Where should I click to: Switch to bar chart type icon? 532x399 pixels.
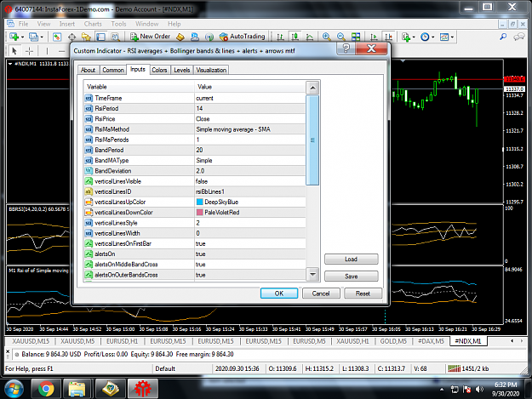[280, 37]
